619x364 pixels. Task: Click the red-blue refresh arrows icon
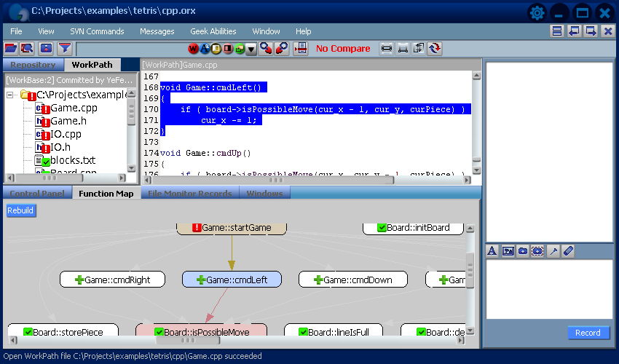pos(435,49)
